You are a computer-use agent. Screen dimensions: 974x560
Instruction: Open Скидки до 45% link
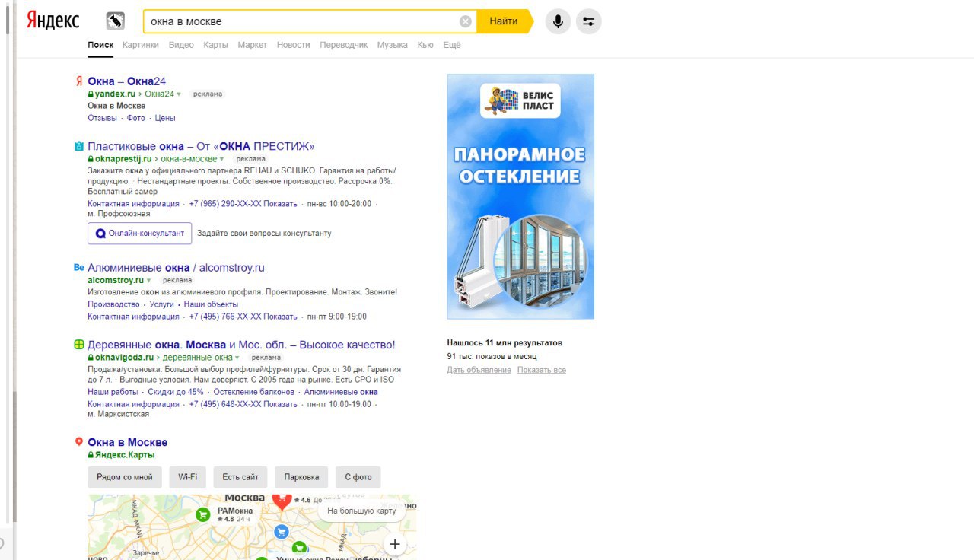pos(176,392)
